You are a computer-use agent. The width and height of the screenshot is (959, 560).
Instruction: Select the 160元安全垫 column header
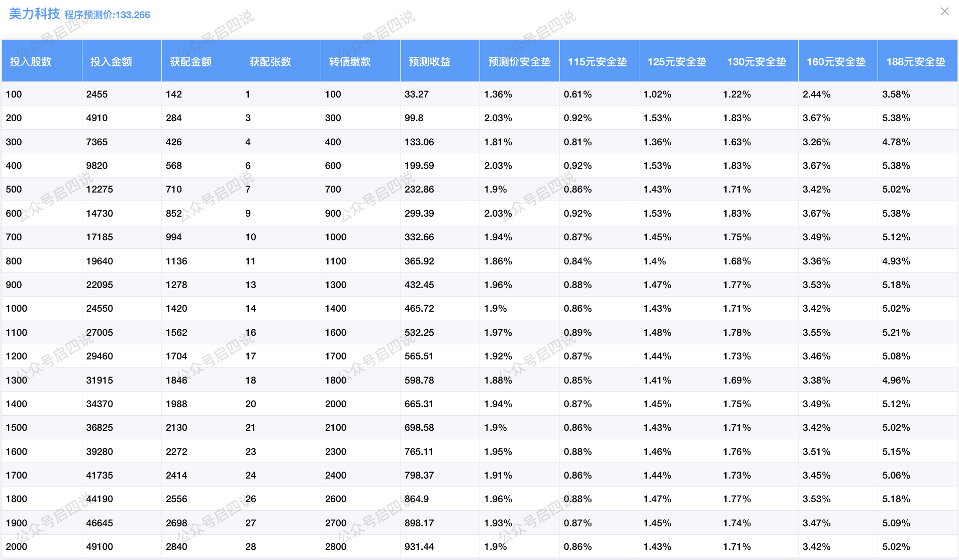click(x=836, y=62)
